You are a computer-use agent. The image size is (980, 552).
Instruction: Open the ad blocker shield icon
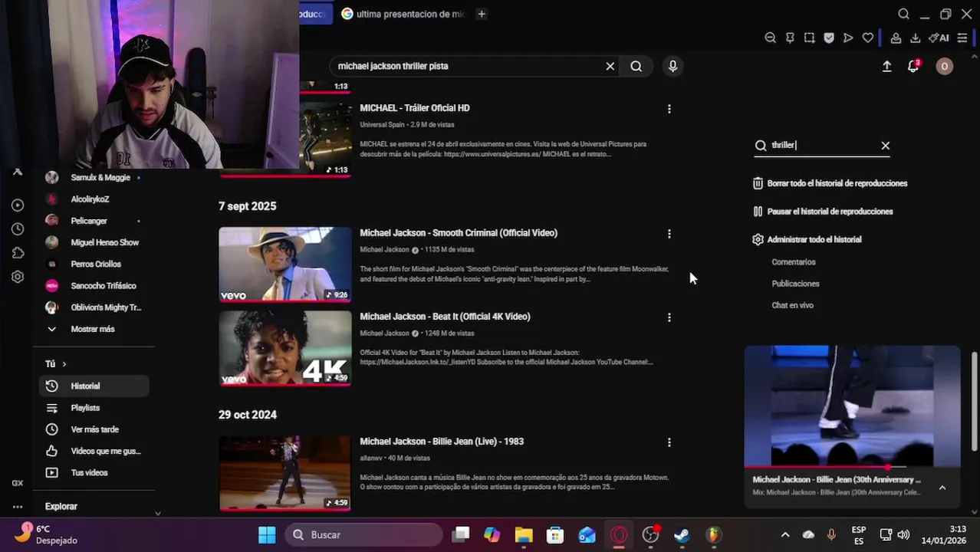tap(829, 38)
